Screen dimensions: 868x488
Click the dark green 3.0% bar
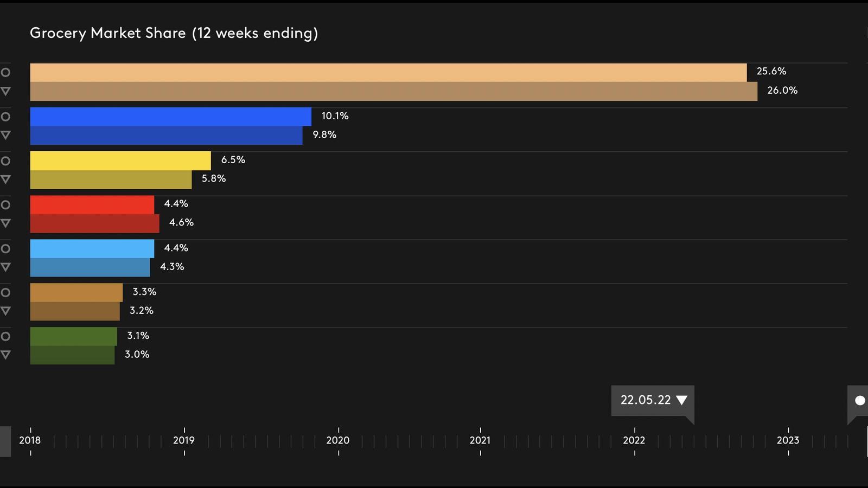click(72, 355)
